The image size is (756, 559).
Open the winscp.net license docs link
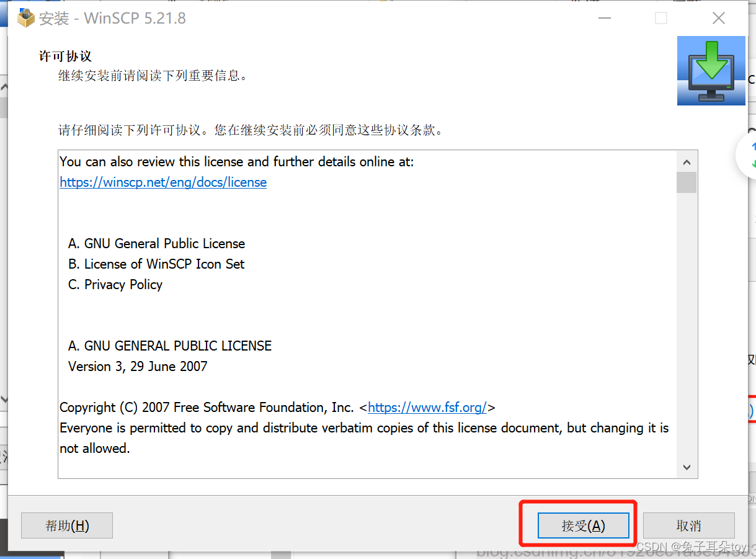(x=163, y=182)
